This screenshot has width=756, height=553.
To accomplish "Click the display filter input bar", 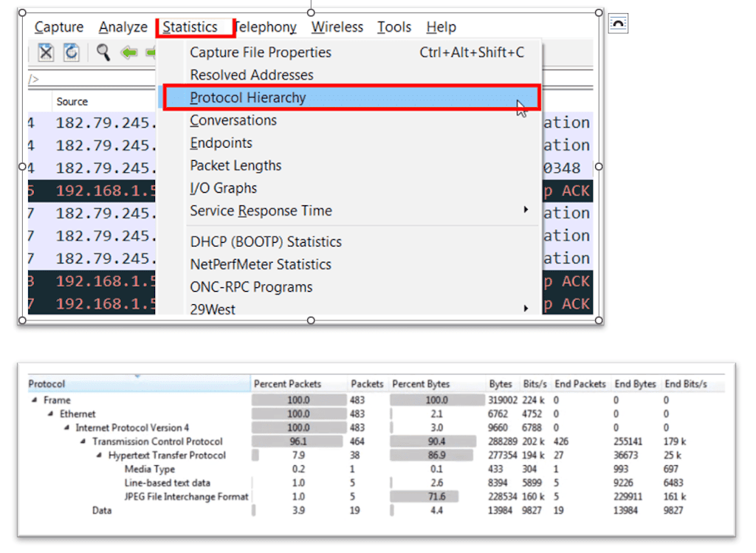I will [92, 79].
